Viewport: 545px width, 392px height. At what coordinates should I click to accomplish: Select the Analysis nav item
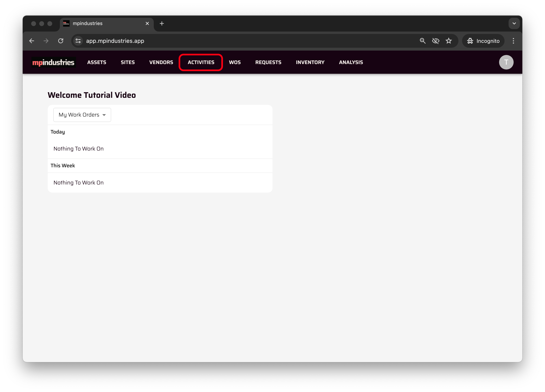pyautogui.click(x=351, y=62)
